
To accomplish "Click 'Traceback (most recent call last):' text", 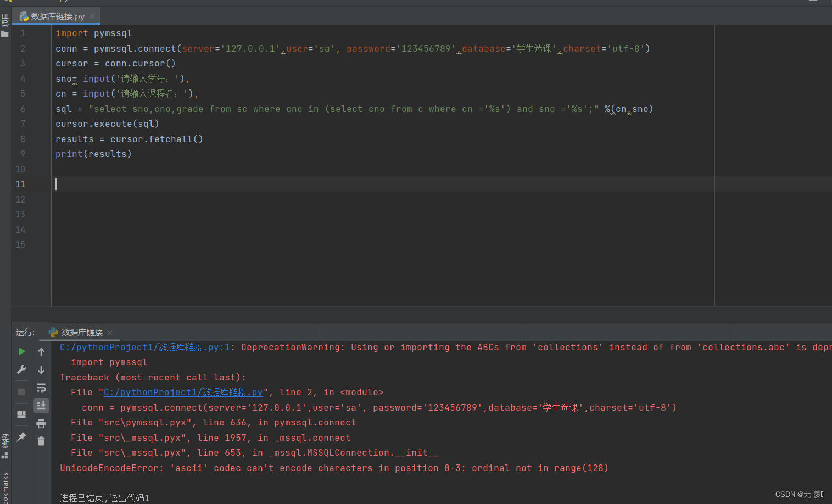I will pyautogui.click(x=153, y=377).
